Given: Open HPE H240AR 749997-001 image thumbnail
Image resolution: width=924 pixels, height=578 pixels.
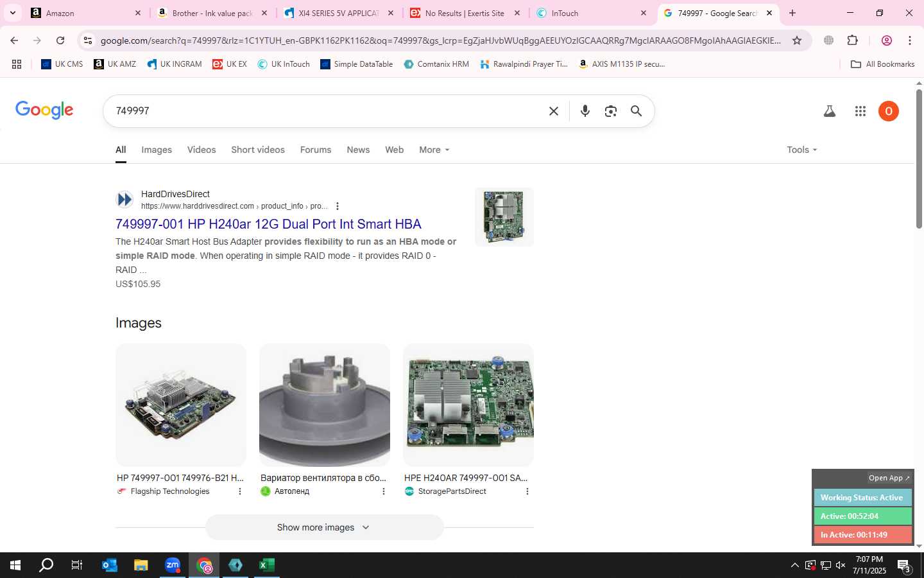Looking at the screenshot, I should [x=468, y=405].
